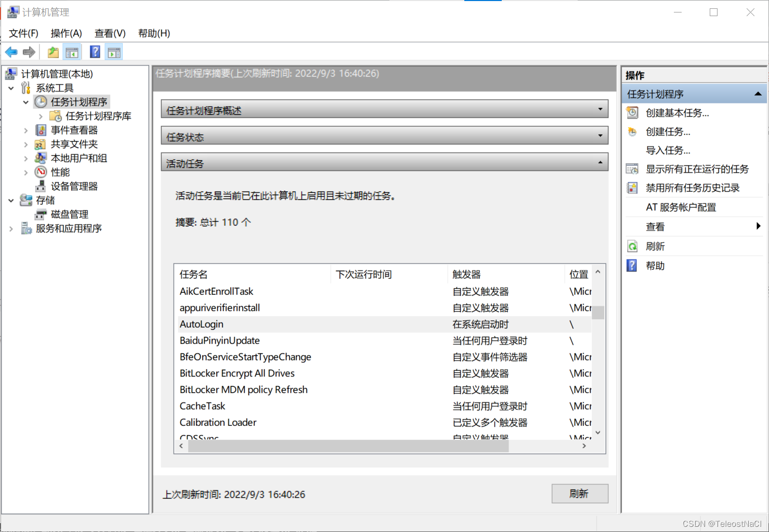Expand the 服务和应用程序 tree node
The image size is (769, 532).
[11, 228]
